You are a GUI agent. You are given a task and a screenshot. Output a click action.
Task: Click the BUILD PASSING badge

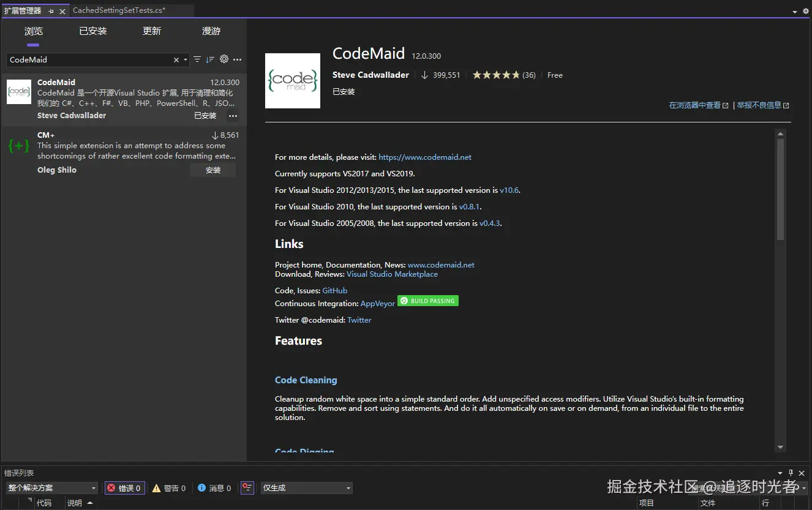pos(428,301)
